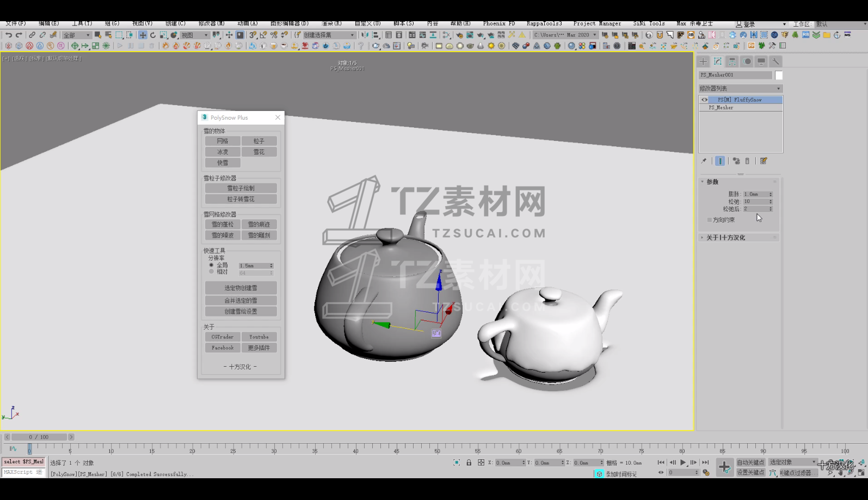Select the 相对 radio button
The image size is (868, 500).
click(212, 271)
